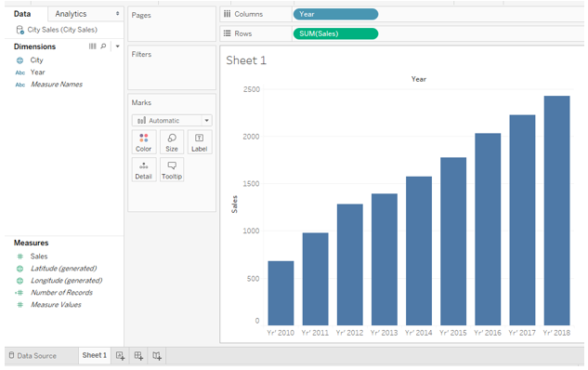Click the globe icon next to City
This screenshot has height=370, width=588.
click(x=20, y=60)
